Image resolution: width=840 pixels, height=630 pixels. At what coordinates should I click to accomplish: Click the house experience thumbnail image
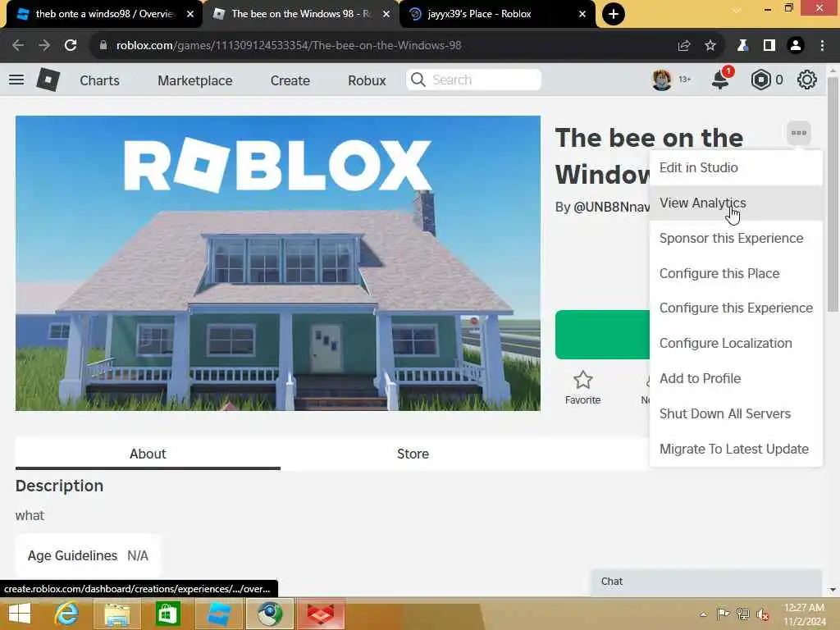tap(277, 263)
